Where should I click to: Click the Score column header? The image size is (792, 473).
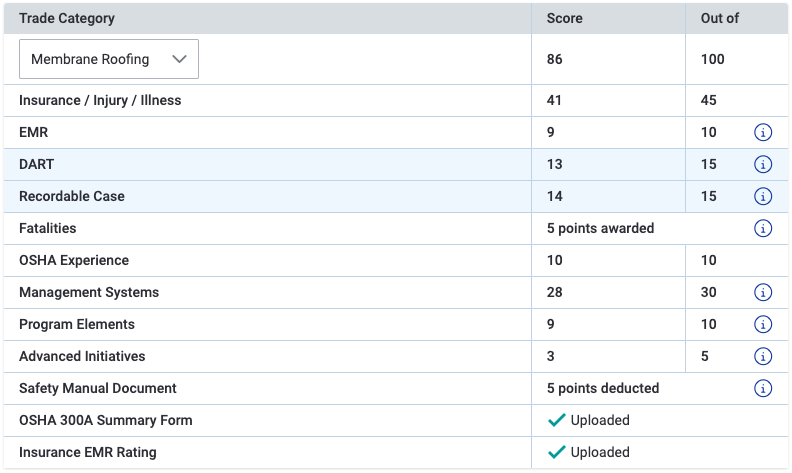564,18
